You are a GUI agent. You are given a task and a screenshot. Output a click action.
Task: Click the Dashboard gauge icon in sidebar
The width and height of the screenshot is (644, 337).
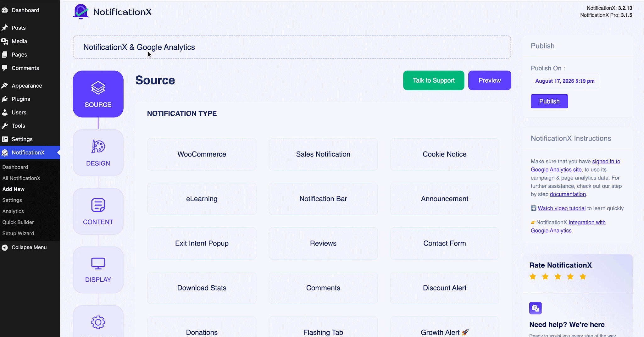click(5, 10)
